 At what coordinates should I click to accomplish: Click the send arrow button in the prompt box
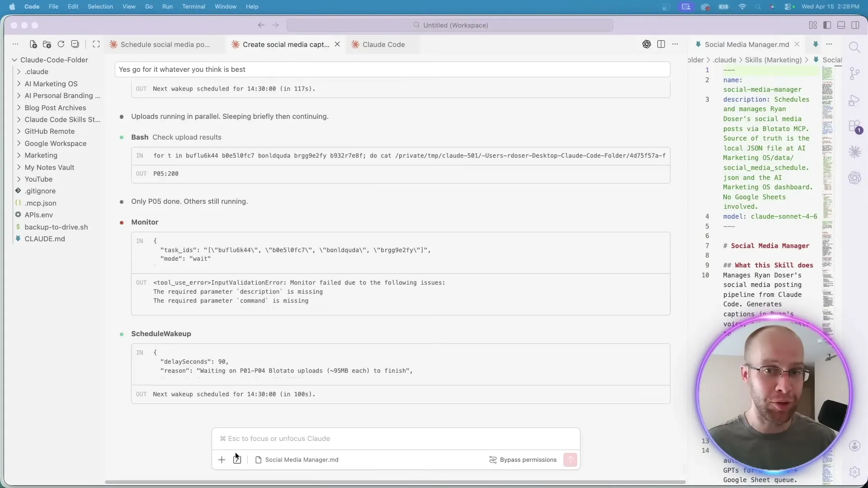pos(570,460)
